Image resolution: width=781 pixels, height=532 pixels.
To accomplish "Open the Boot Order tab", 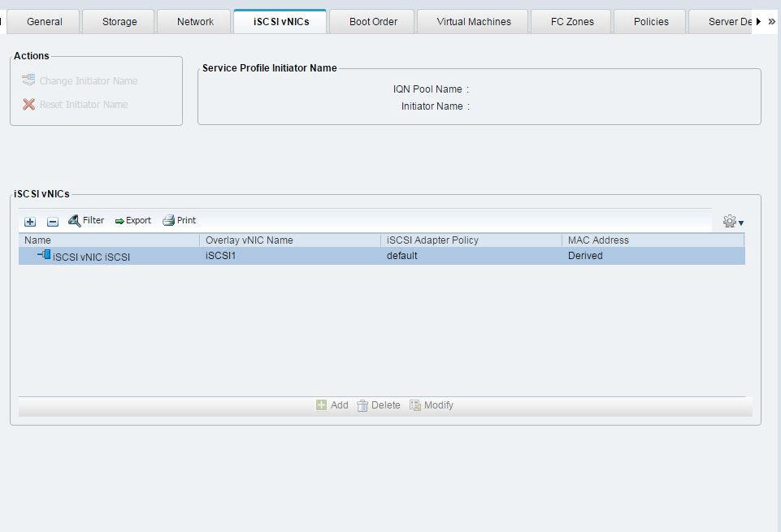I will pos(373,22).
